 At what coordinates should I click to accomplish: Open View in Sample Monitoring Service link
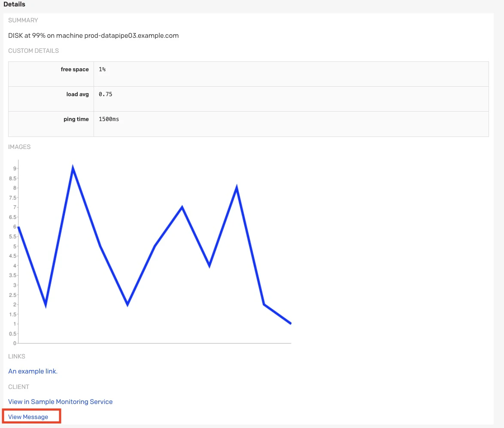[61, 402]
